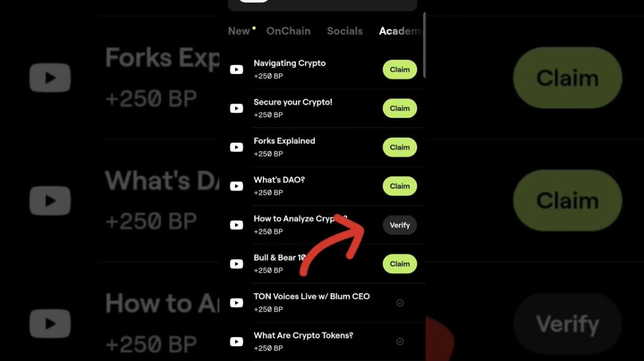Viewport: 644px width, 361px height.
Task: Open the Forks Explained video icon
Action: (x=236, y=147)
